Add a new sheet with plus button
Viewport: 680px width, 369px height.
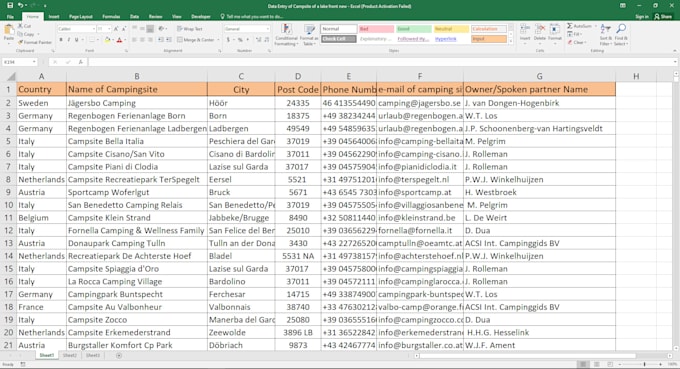click(x=119, y=356)
